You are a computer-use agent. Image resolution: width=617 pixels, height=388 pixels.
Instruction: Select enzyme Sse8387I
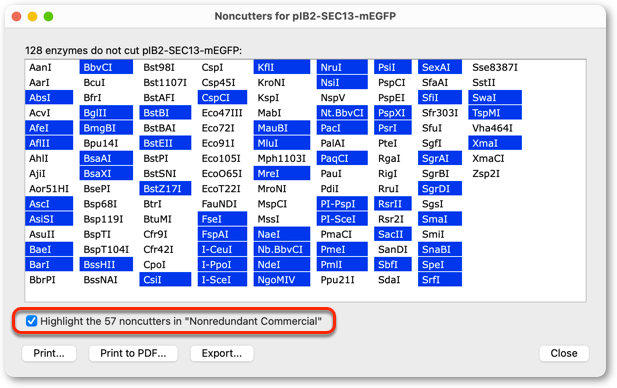pos(495,67)
